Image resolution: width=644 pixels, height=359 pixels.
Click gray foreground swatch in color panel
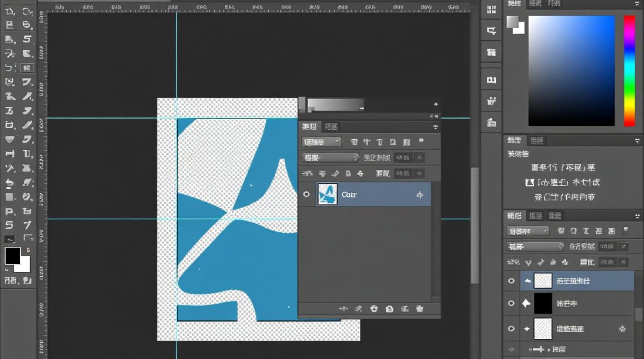513,22
